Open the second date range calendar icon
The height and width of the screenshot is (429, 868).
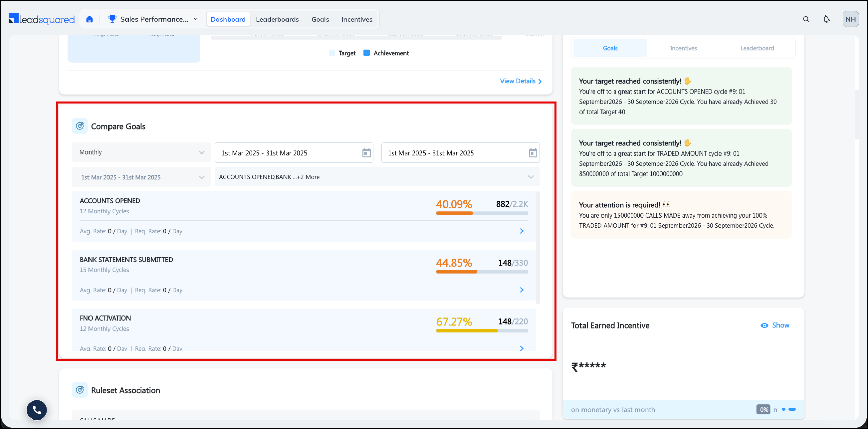533,153
